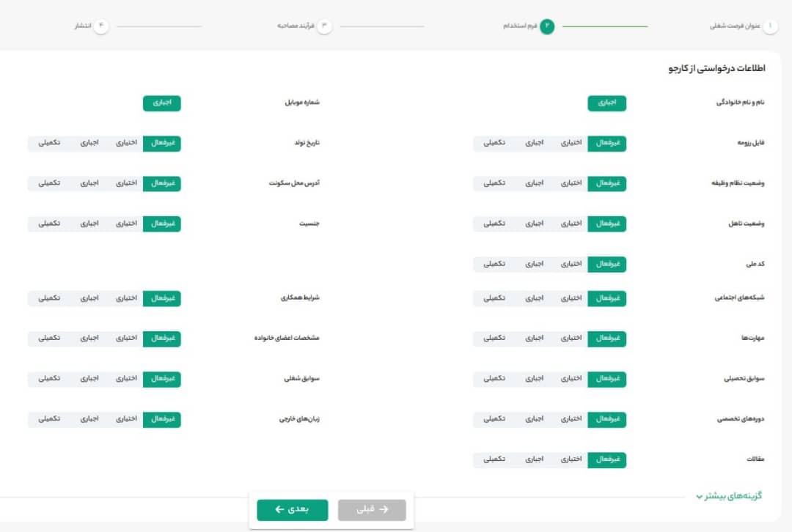Set سوابق شغلی to تکمیلی
792x532 pixels.
[x=49, y=379]
